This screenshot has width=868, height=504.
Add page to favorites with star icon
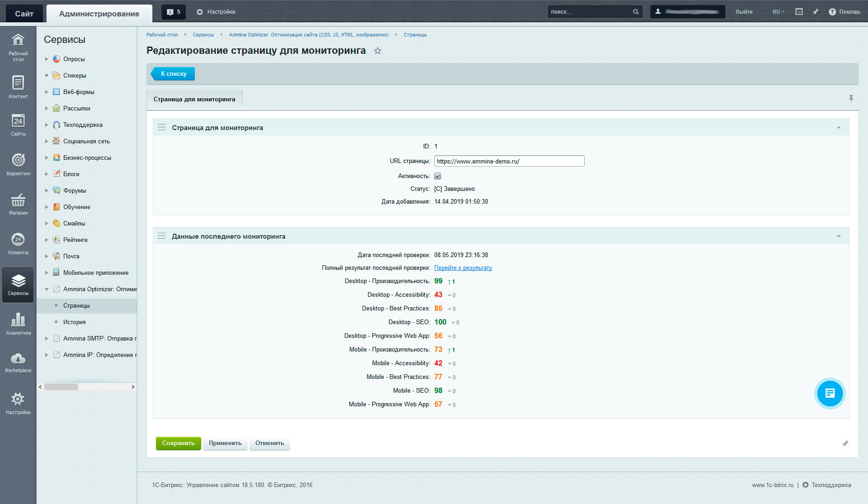pos(377,51)
